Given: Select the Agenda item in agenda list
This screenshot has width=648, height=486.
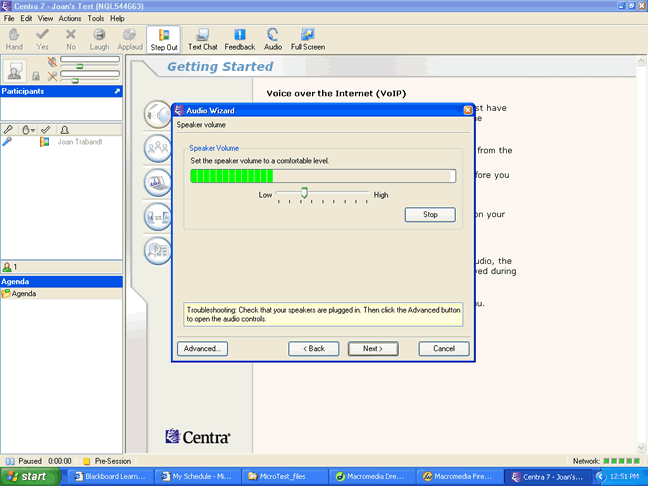Looking at the screenshot, I should click(x=61, y=294).
